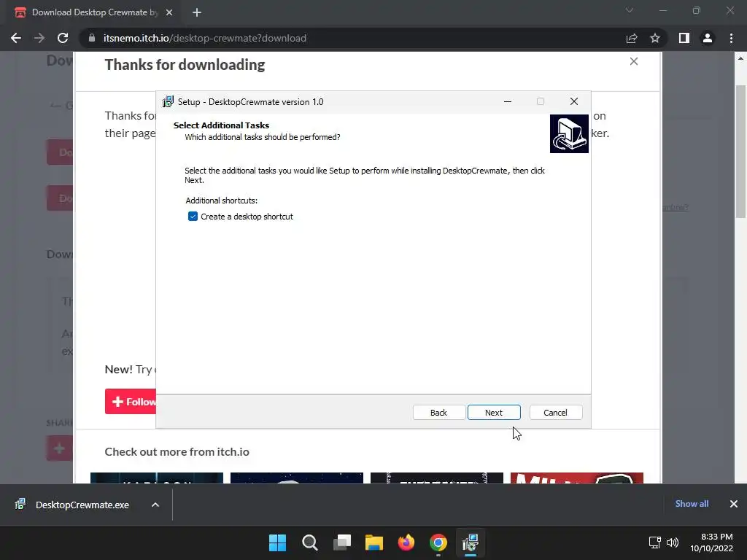Share this page via Chrome share icon
Screen dimensions: 747x560
coord(632,38)
